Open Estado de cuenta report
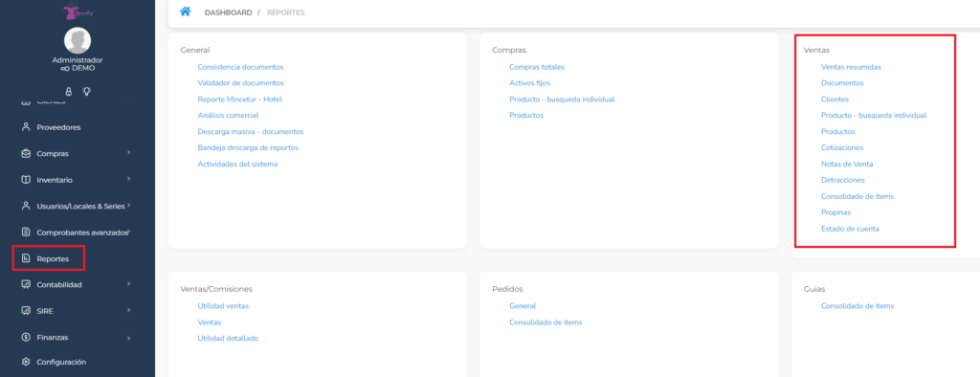The image size is (980, 377). tap(850, 229)
